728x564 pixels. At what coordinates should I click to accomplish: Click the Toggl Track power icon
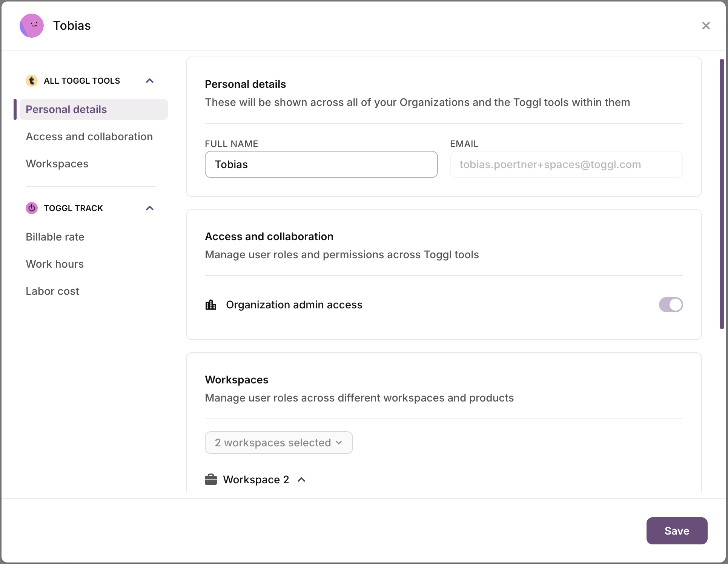[32, 208]
